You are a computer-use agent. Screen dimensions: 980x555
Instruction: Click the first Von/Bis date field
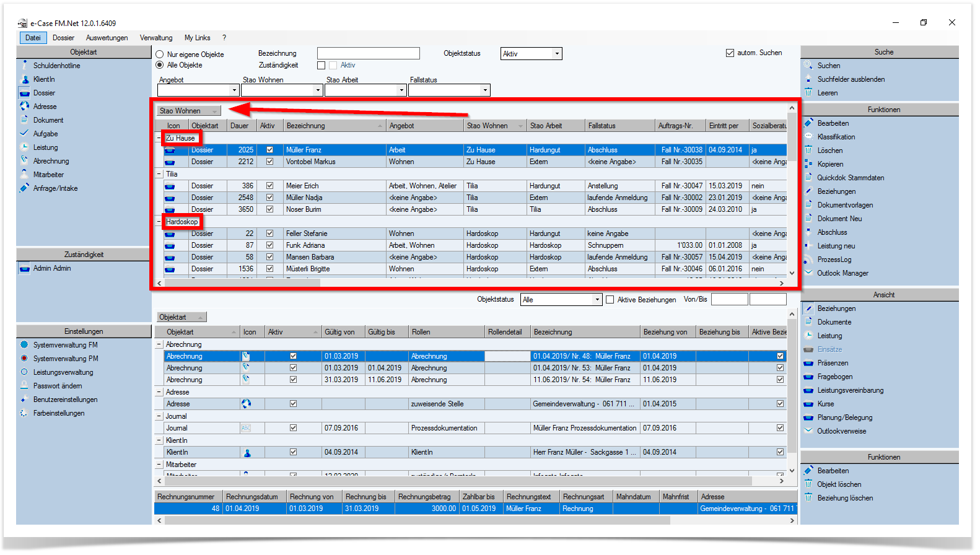[729, 300]
